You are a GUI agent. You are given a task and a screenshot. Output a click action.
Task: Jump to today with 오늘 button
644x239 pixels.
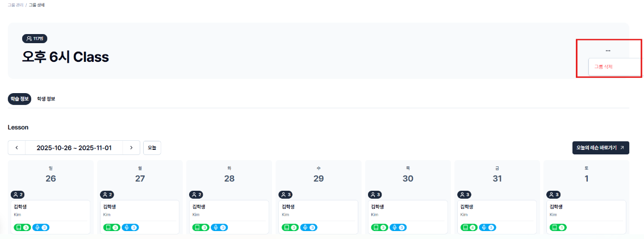tap(152, 148)
